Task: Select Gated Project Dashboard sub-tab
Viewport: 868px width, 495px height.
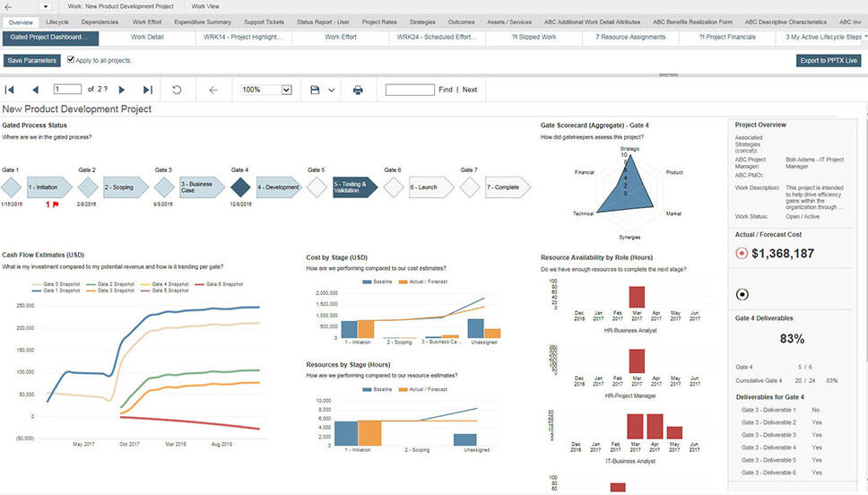Action: [50, 38]
